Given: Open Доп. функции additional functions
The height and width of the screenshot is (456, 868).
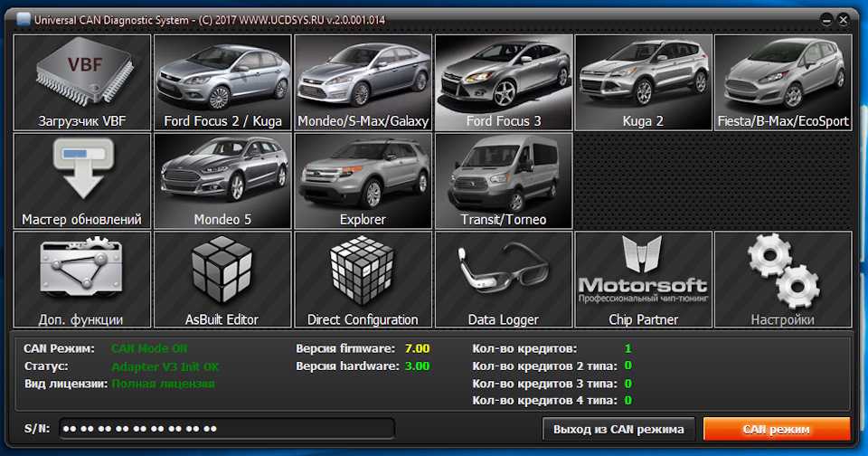Looking at the screenshot, I should pyautogui.click(x=82, y=280).
